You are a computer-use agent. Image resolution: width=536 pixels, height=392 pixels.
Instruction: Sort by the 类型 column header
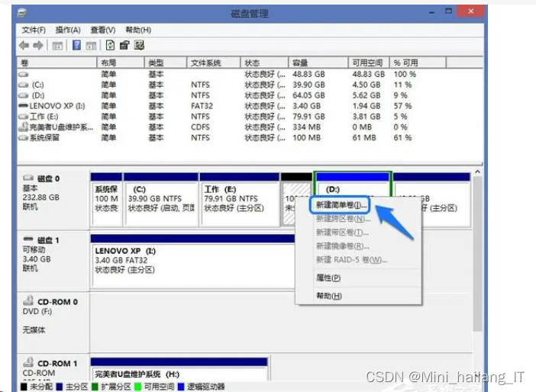click(x=166, y=63)
